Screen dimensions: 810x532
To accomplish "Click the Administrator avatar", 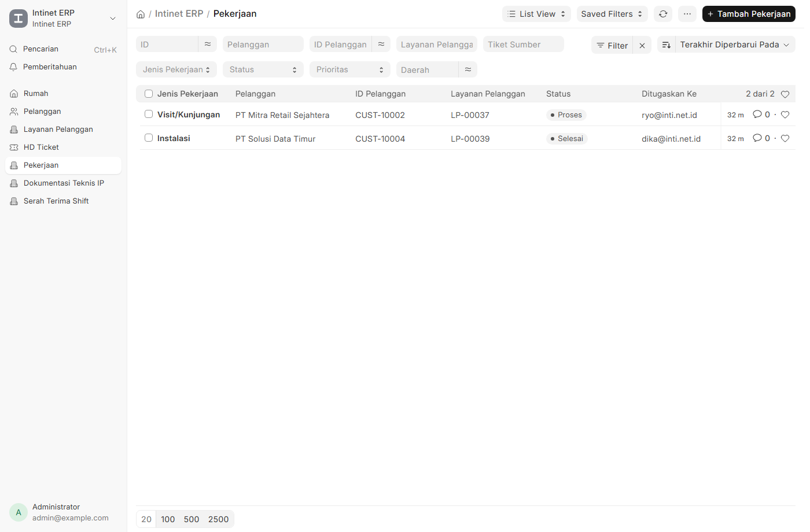I will coord(19,512).
